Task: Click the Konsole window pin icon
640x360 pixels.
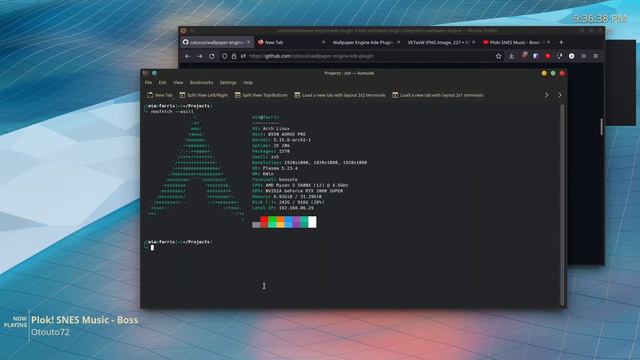Action: 154,73
